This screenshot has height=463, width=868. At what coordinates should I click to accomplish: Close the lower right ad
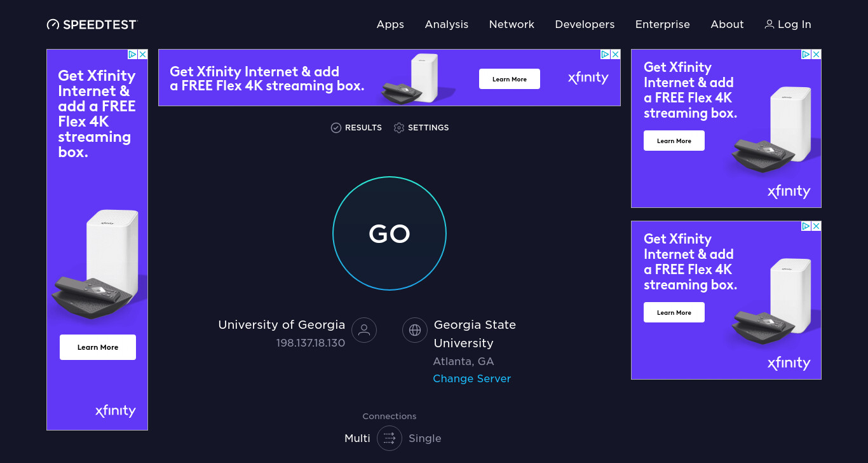click(x=817, y=226)
